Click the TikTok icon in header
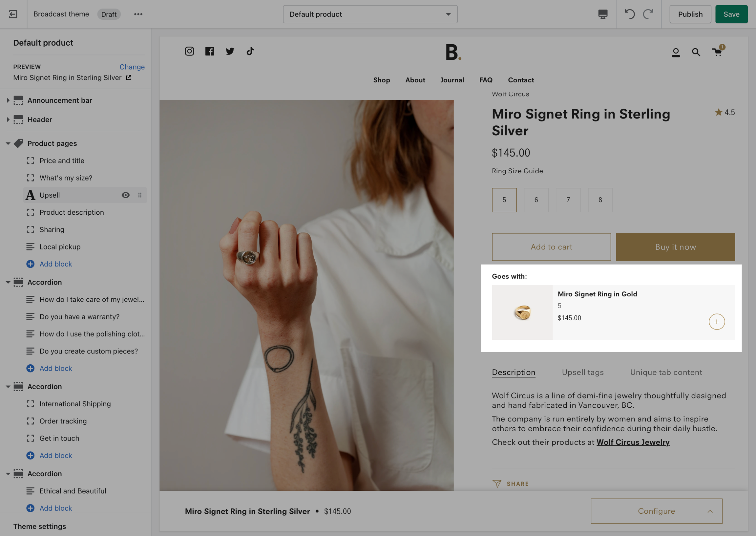 pos(250,51)
